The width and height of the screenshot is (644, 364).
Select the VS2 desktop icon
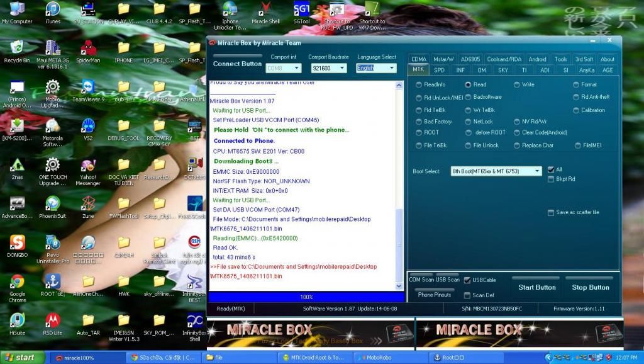click(x=88, y=130)
